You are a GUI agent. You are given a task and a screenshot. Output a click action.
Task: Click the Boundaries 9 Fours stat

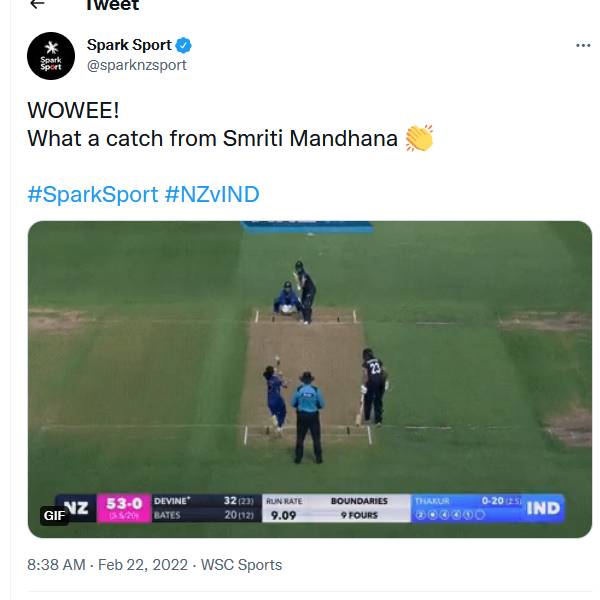pos(359,508)
